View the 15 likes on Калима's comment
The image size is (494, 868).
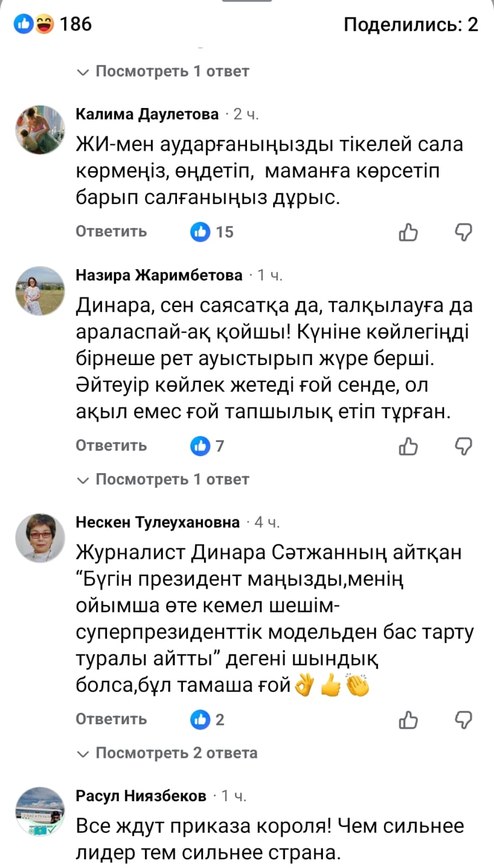coord(212,232)
